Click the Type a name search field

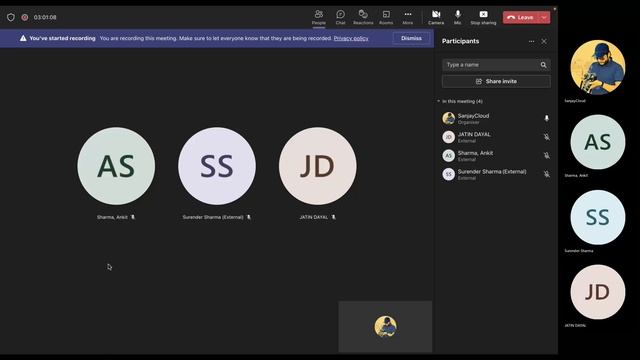(491, 64)
